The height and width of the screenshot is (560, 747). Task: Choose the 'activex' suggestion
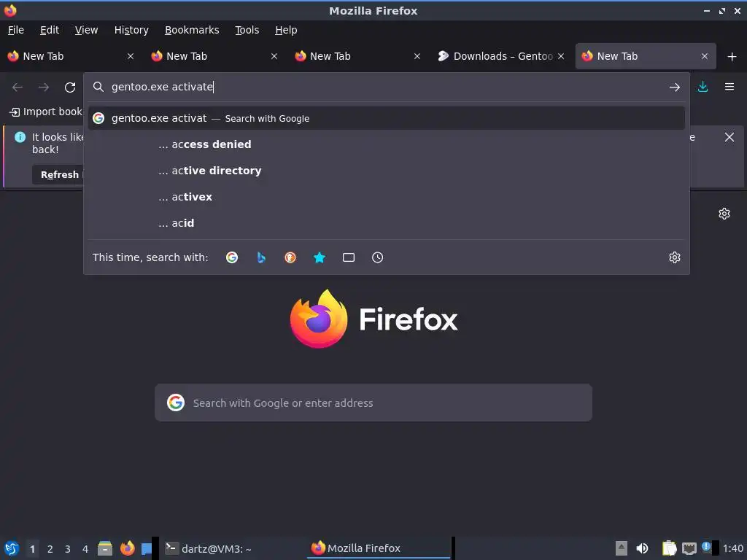(x=387, y=197)
